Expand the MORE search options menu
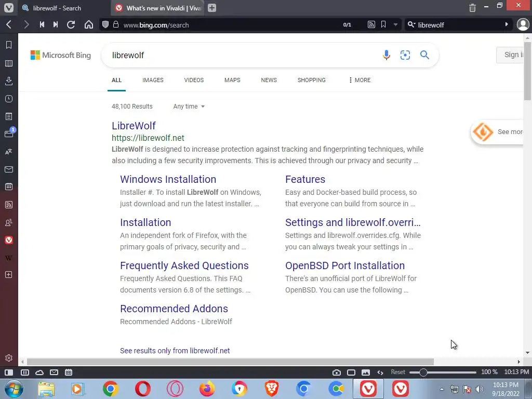 [x=360, y=80]
